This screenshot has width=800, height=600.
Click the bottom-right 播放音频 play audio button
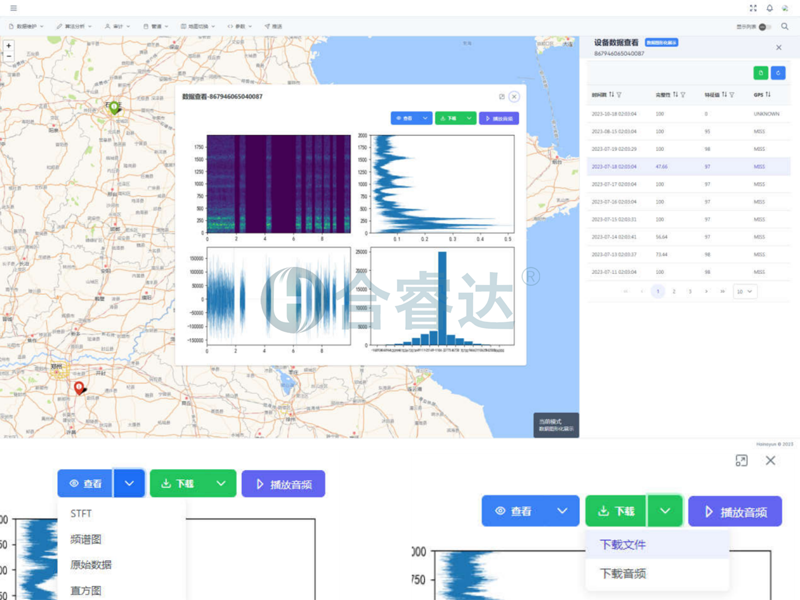click(735, 511)
